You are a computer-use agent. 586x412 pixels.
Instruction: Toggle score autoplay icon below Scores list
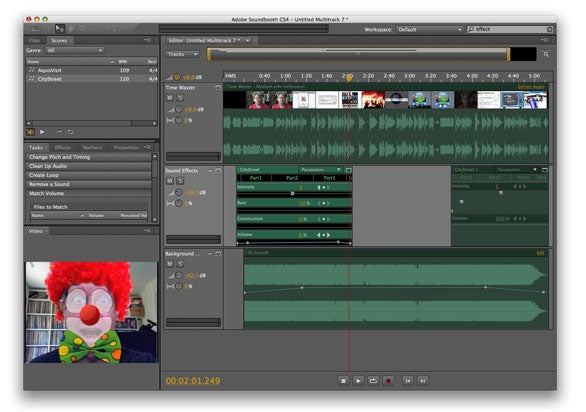tap(30, 132)
